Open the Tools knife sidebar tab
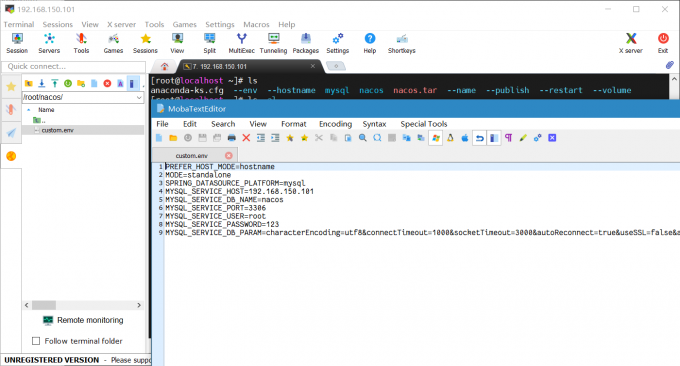The image size is (680, 366). [11, 109]
